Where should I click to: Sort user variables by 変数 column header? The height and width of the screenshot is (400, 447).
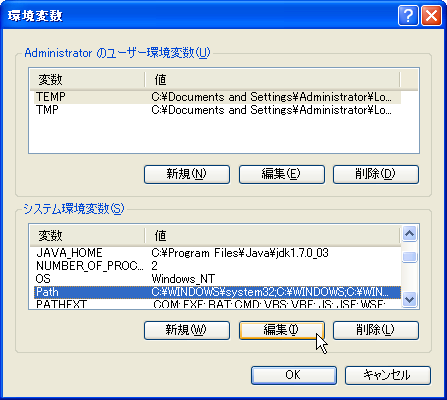tap(87, 80)
